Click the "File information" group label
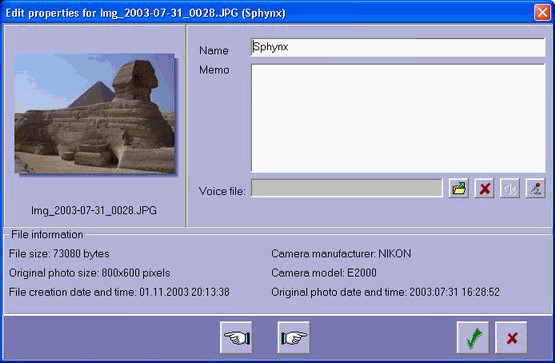555x363 pixels. [47, 234]
